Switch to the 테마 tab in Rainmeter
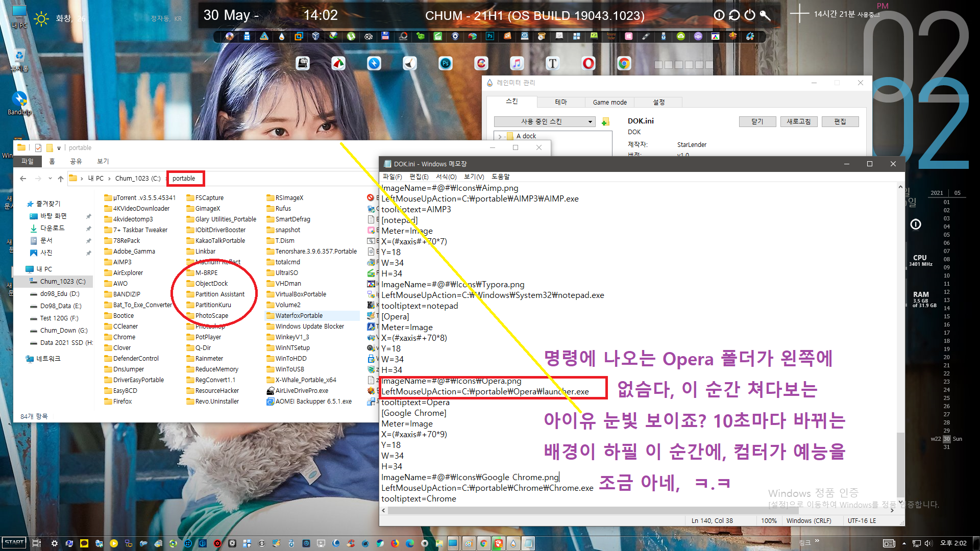Screen dimensions: 980x551 point(560,102)
